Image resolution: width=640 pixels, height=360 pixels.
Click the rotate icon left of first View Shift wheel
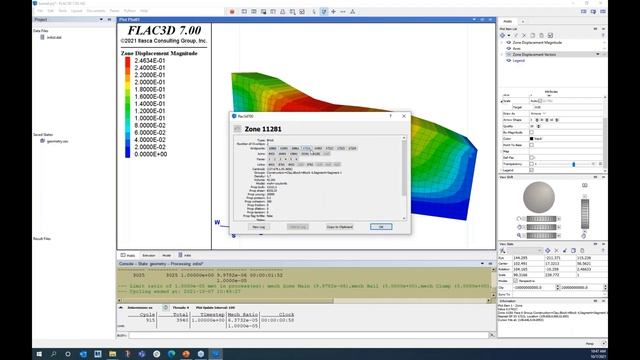[519, 219]
